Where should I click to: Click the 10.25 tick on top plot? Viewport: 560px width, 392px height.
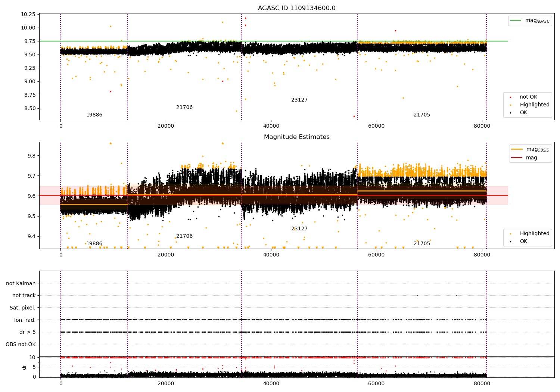pos(28,14)
